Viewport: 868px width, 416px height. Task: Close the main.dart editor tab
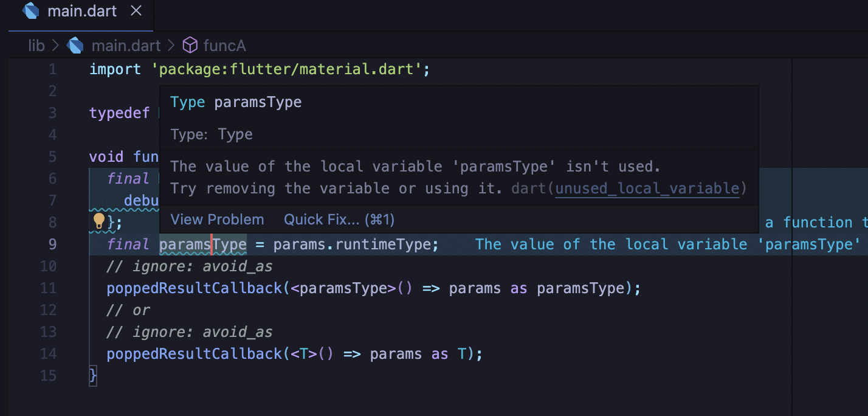coord(136,10)
